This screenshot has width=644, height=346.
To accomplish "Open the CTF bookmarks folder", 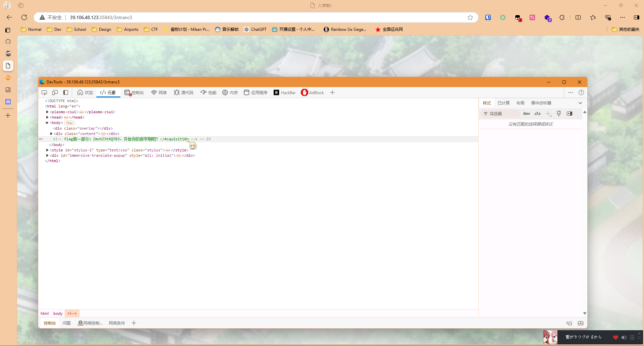I will (151, 29).
